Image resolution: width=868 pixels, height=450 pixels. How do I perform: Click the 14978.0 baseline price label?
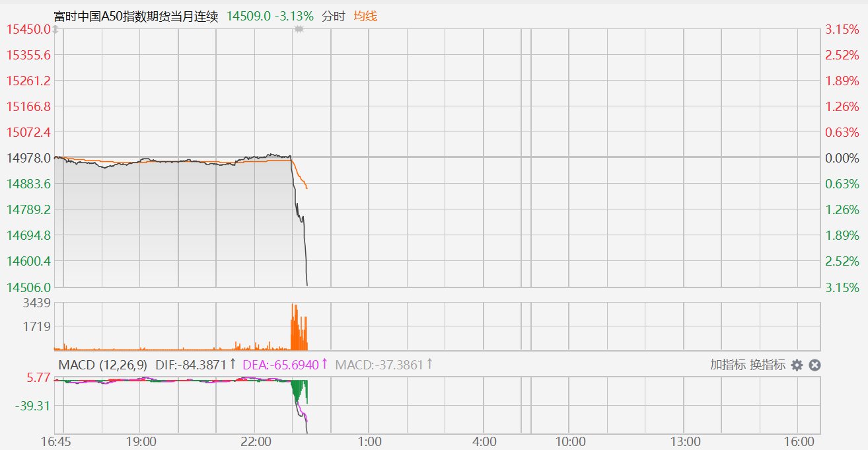point(28,158)
